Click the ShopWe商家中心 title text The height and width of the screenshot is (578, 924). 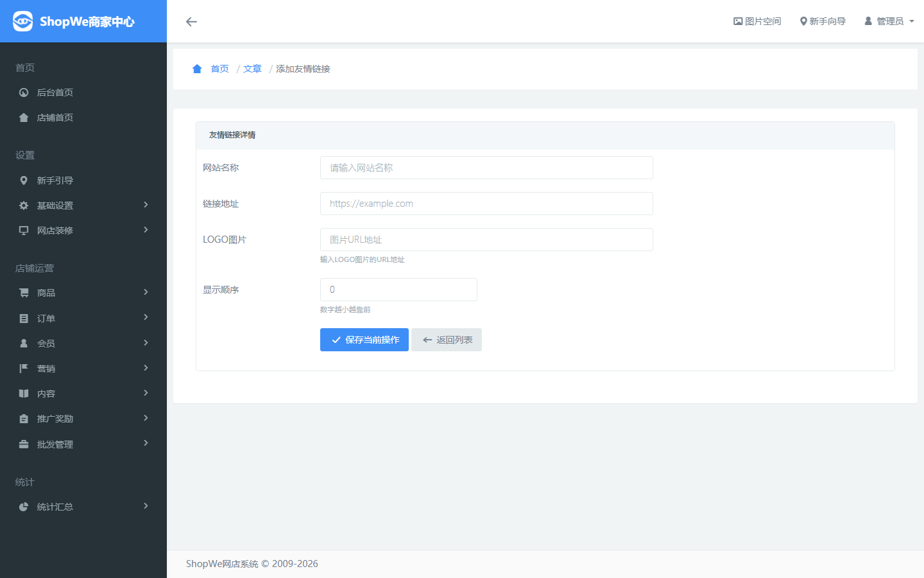pos(87,21)
